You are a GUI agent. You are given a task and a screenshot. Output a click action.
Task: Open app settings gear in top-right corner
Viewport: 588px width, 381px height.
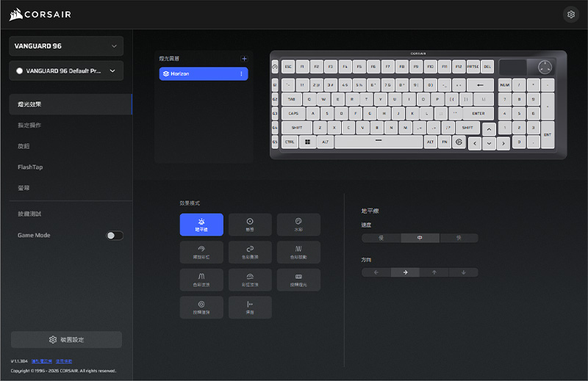pos(570,14)
